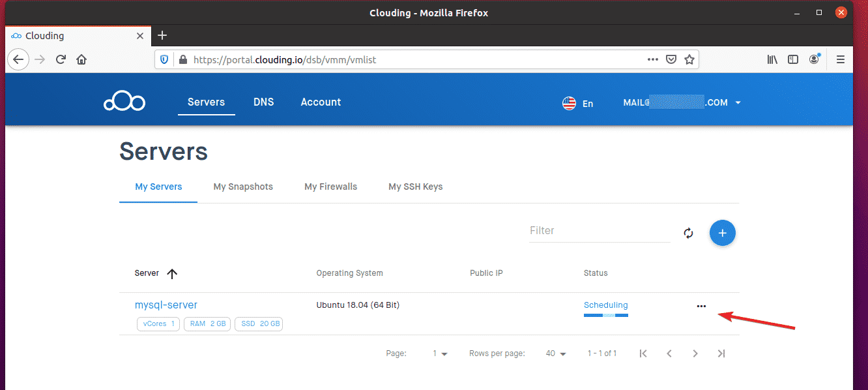Expand the account email dropdown

pyautogui.click(x=738, y=103)
